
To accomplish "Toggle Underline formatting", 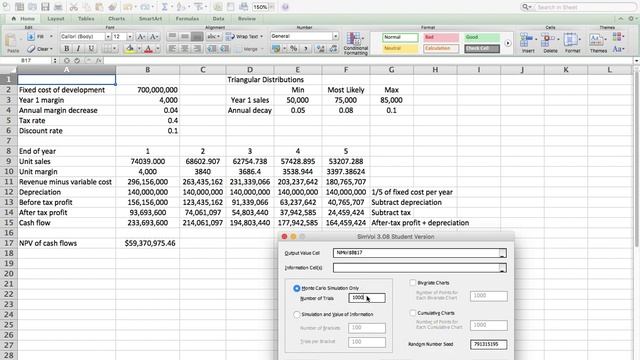I will [x=91, y=49].
